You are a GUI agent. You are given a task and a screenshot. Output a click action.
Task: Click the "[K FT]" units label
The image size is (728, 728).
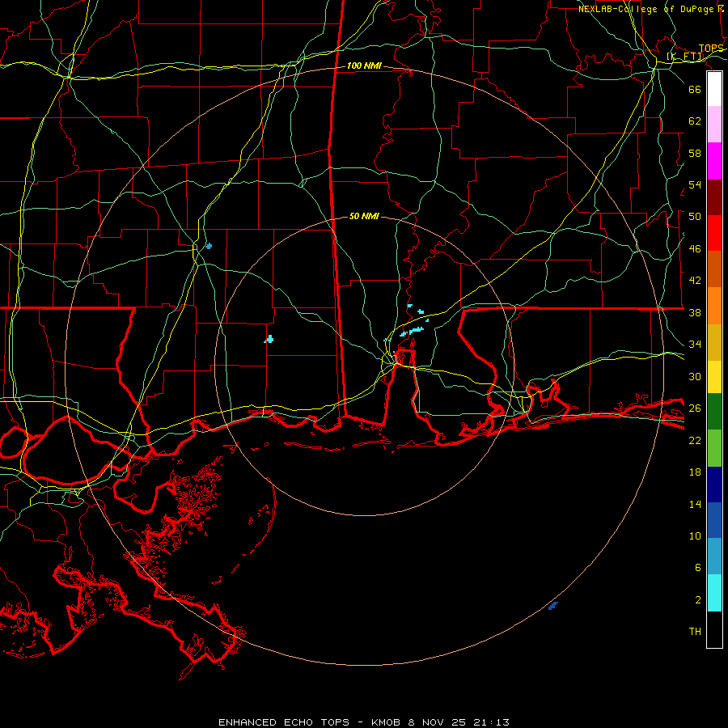point(685,57)
